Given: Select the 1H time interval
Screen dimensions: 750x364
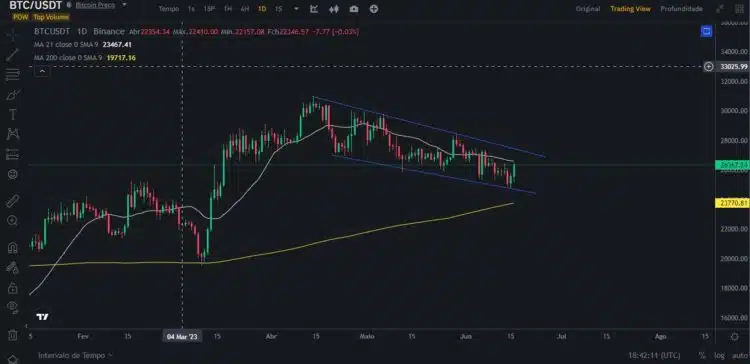Looking at the screenshot, I should pos(228,9).
